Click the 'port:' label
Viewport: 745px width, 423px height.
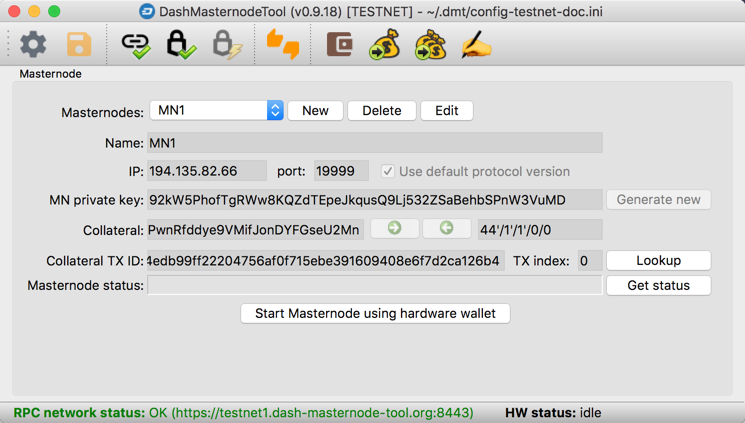coord(291,172)
